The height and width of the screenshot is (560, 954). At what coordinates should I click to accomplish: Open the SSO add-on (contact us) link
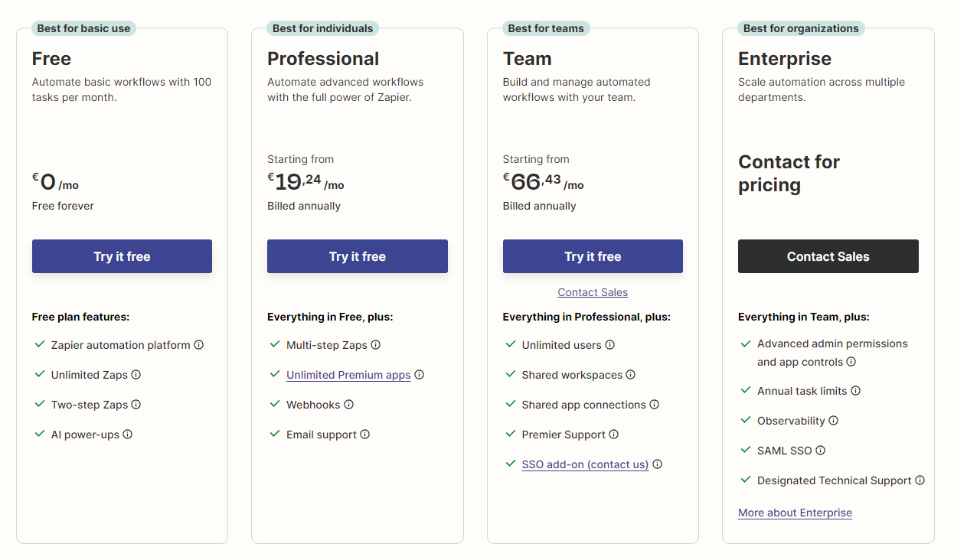585,464
